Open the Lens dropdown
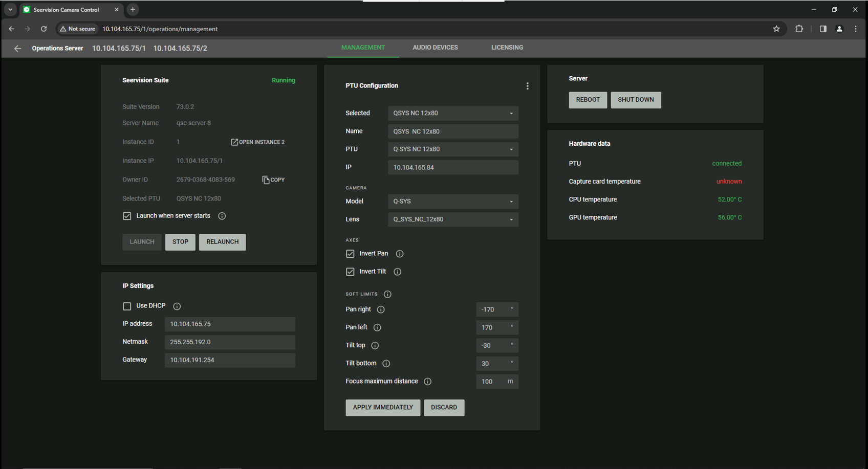868x469 pixels. [452, 219]
